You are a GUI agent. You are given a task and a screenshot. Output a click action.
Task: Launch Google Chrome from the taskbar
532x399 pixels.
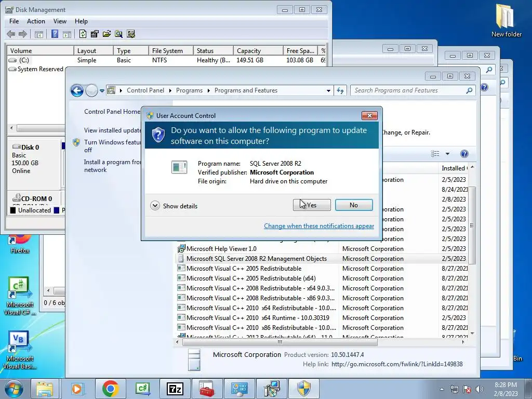110,389
